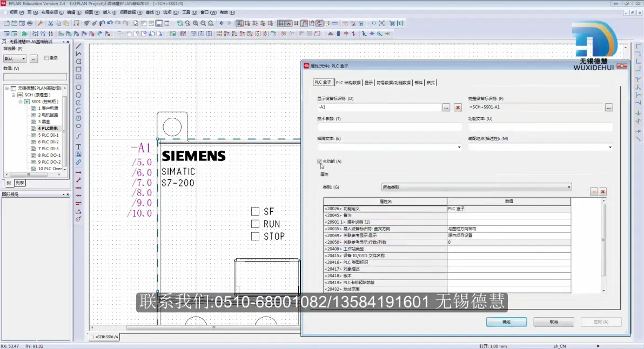Screen dimensions: 644x349
Task: Toggle the RUN indicator box on PLC
Action: point(255,224)
